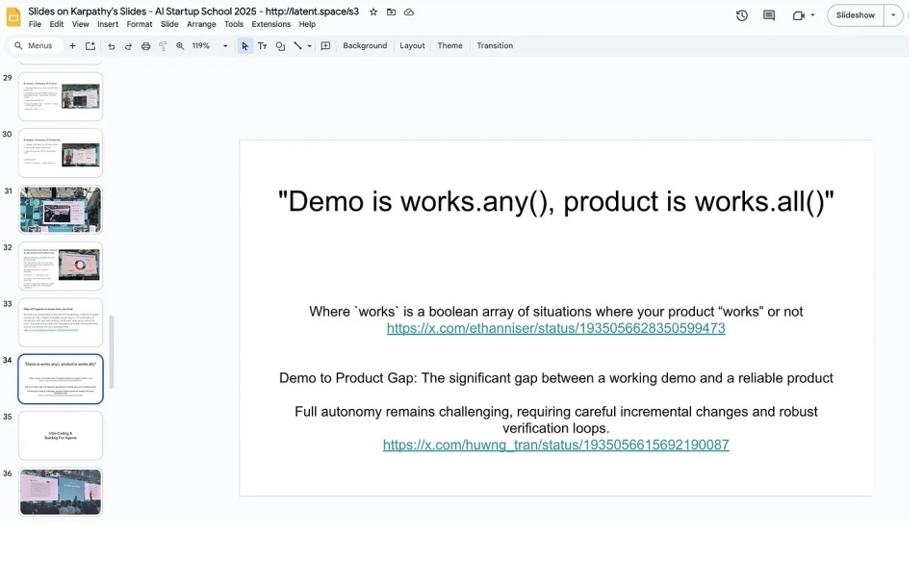The image size is (924, 561).
Task: Expand the Slideshow options dropdown arrow
Action: click(x=894, y=15)
